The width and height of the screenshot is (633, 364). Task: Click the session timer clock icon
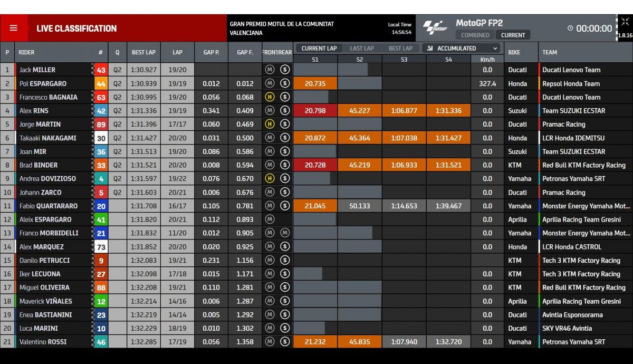[x=570, y=28]
